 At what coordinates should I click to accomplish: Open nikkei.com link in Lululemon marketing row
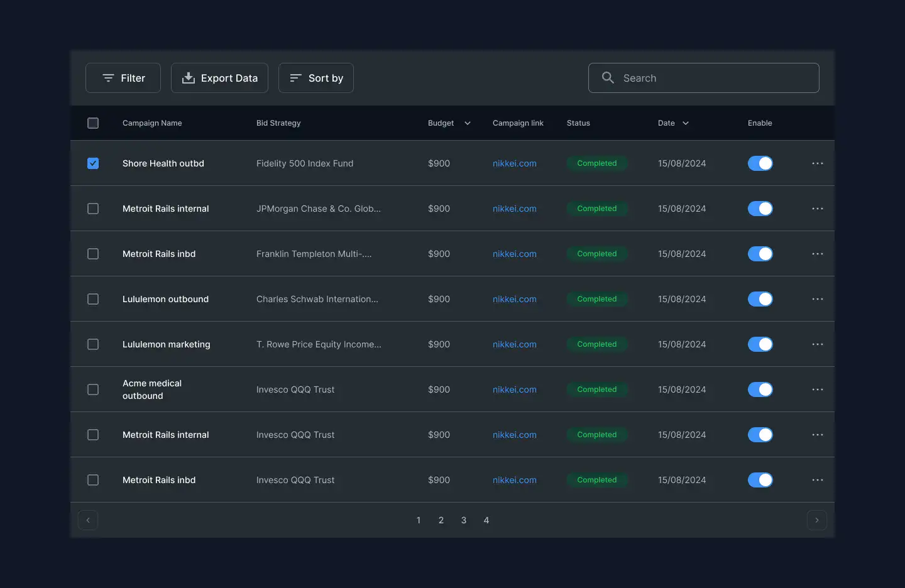pyautogui.click(x=515, y=344)
